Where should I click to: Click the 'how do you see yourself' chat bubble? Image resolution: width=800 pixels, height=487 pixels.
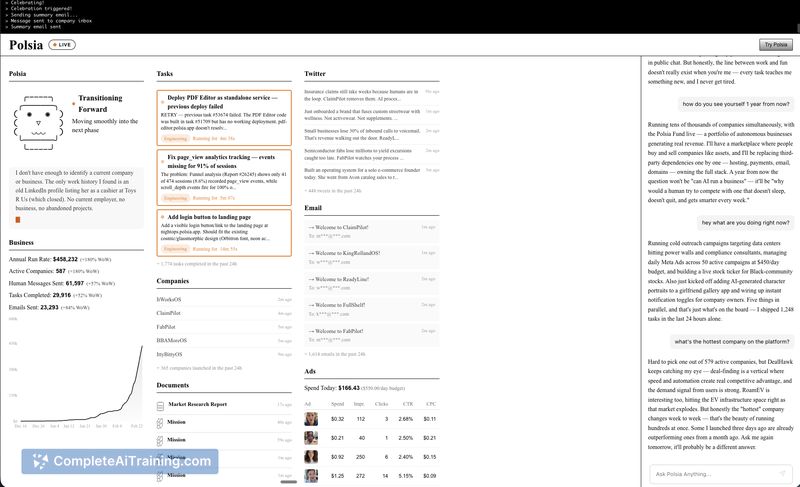(736, 104)
